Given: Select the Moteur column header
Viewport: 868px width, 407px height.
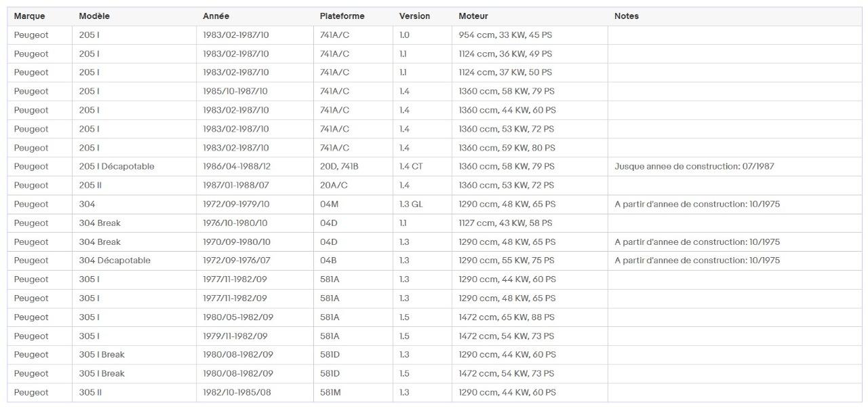Looking at the screenshot, I should point(473,16).
